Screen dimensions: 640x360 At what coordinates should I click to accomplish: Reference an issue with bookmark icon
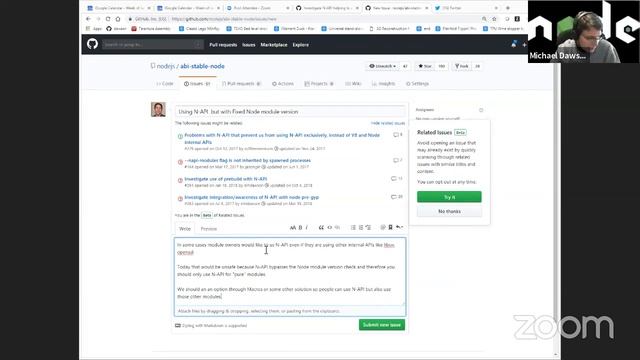(x=391, y=228)
